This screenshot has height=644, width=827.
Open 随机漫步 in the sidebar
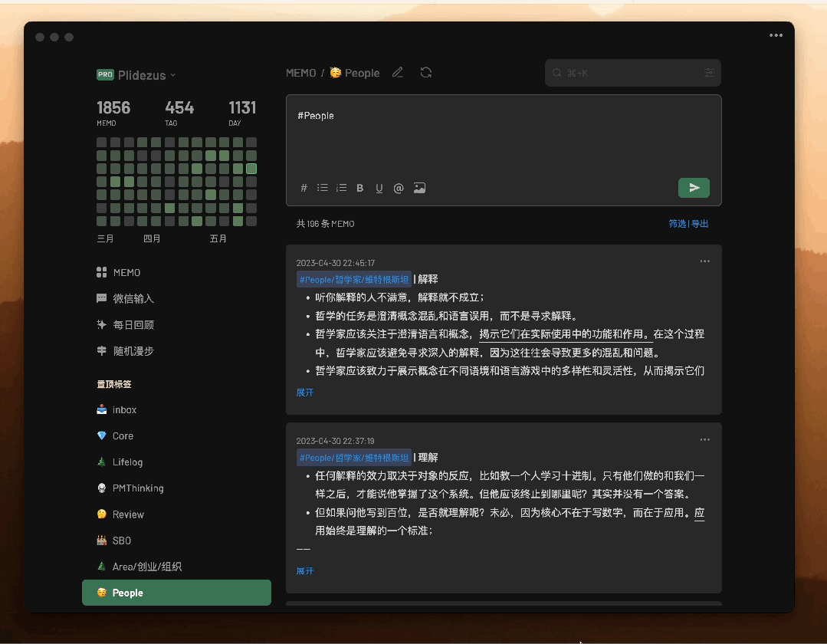click(125, 350)
